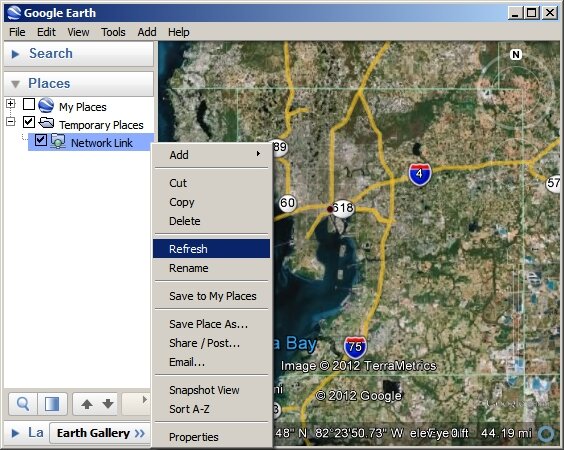564x450 pixels.
Task: Click the Network Link icon
Action: (58, 141)
